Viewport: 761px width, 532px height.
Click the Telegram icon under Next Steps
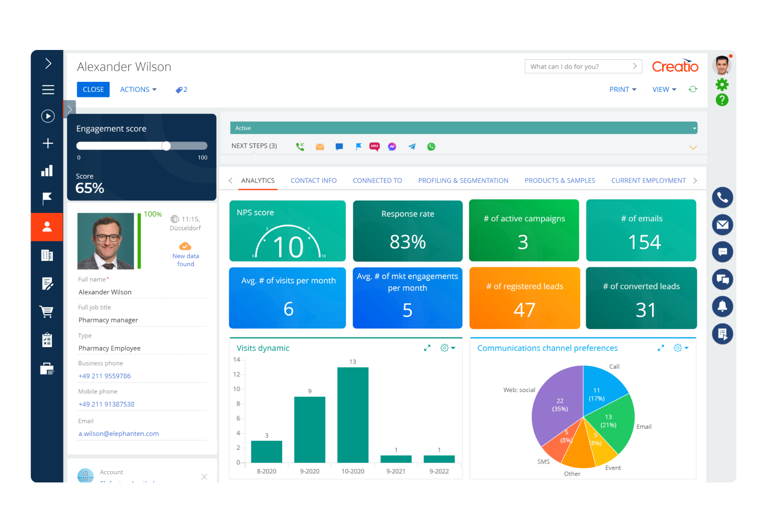(x=412, y=146)
